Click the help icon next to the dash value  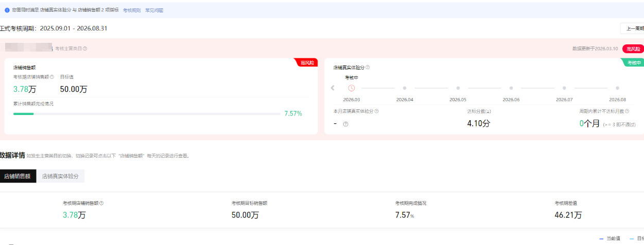[x=345, y=124]
